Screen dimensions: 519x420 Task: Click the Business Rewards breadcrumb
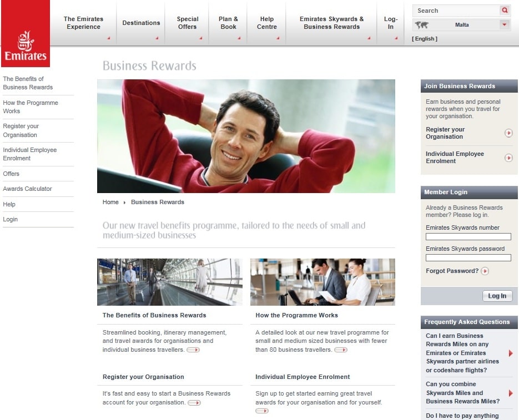[158, 202]
